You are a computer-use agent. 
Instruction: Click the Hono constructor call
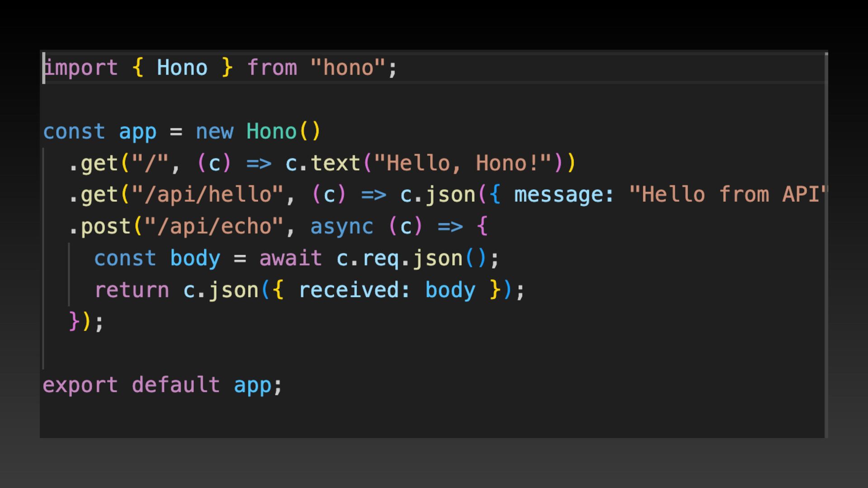click(x=271, y=132)
